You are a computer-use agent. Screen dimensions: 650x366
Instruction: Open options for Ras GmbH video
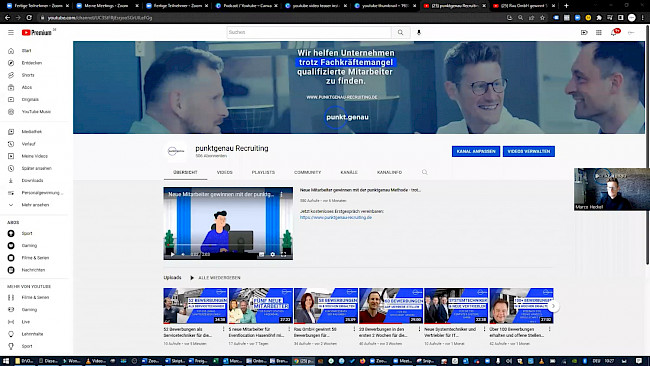pyautogui.click(x=354, y=329)
